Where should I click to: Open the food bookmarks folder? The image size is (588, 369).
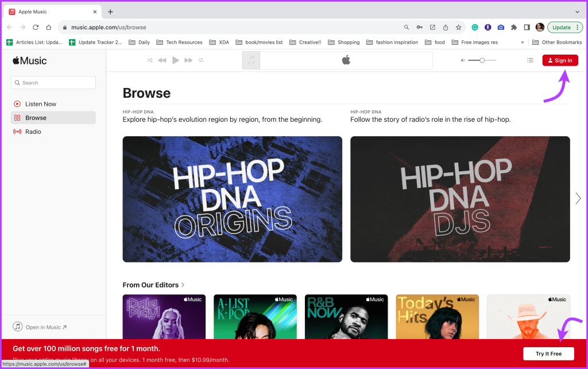435,42
